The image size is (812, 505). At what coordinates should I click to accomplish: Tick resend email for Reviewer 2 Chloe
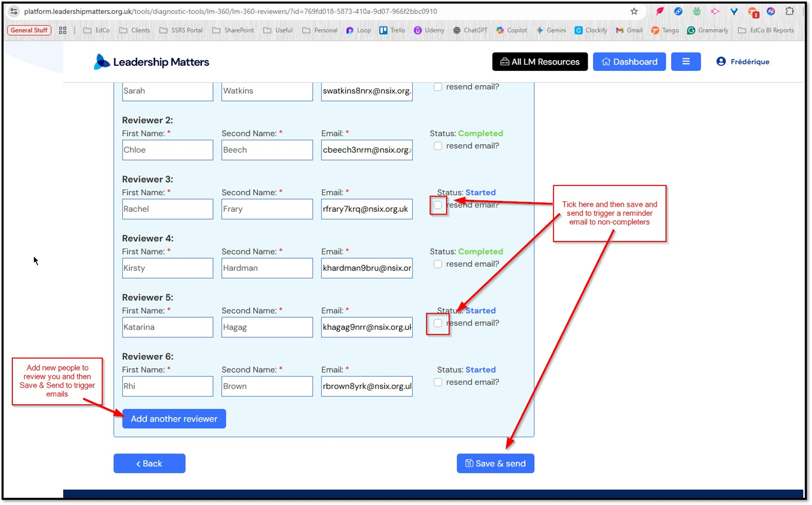click(x=438, y=146)
